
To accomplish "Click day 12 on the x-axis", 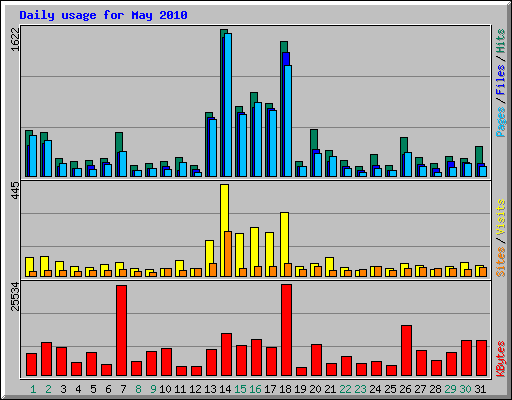I will 195,389.
